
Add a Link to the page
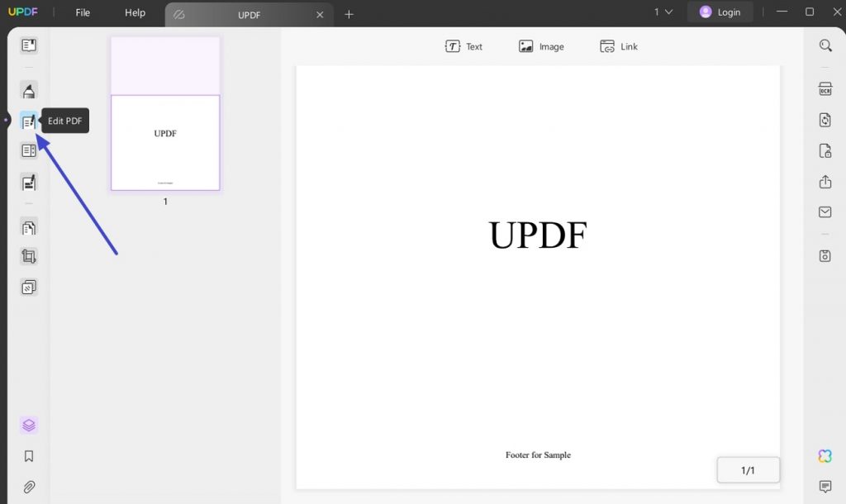coord(618,46)
